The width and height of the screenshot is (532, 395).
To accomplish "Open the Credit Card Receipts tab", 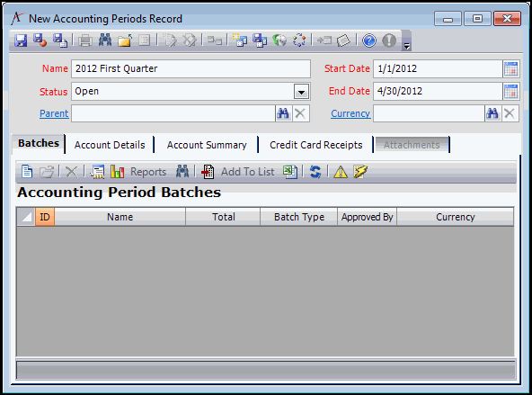I will [x=316, y=145].
